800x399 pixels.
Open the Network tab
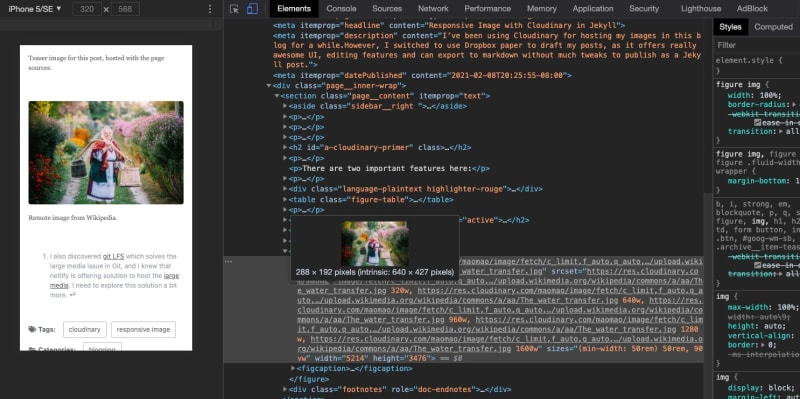433,9
